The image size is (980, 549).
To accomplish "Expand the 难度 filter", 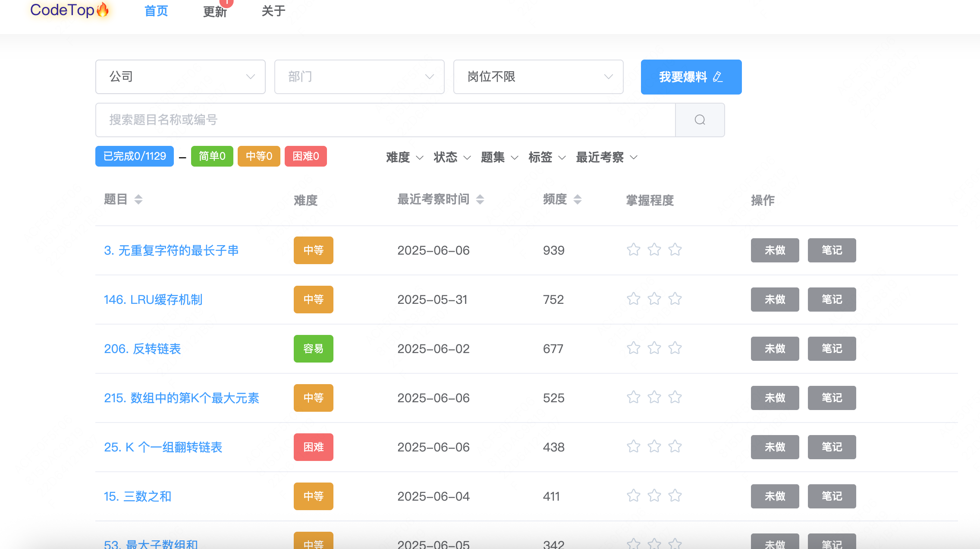I will click(405, 158).
